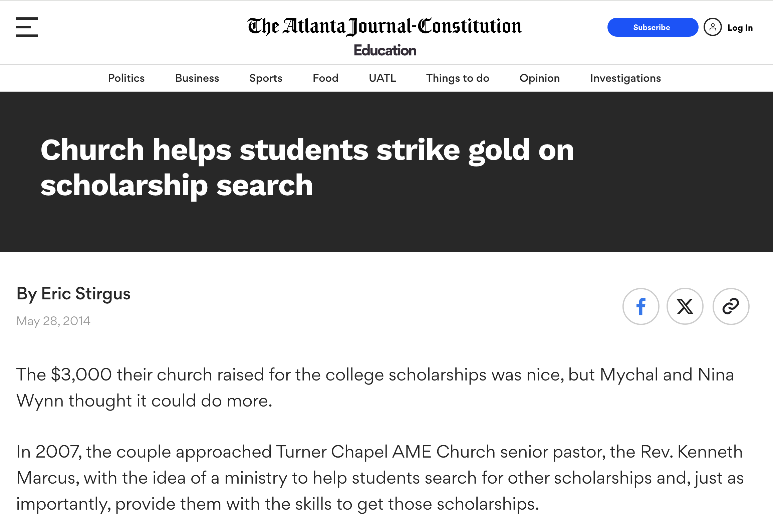This screenshot has height=532, width=773.
Task: Open the UATL section
Action: coord(382,78)
